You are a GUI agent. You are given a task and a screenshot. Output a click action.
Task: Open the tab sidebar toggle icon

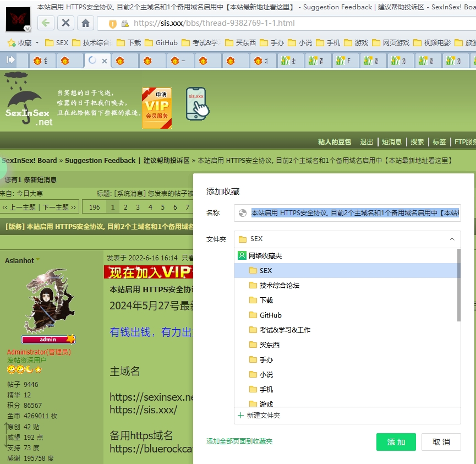10,60
